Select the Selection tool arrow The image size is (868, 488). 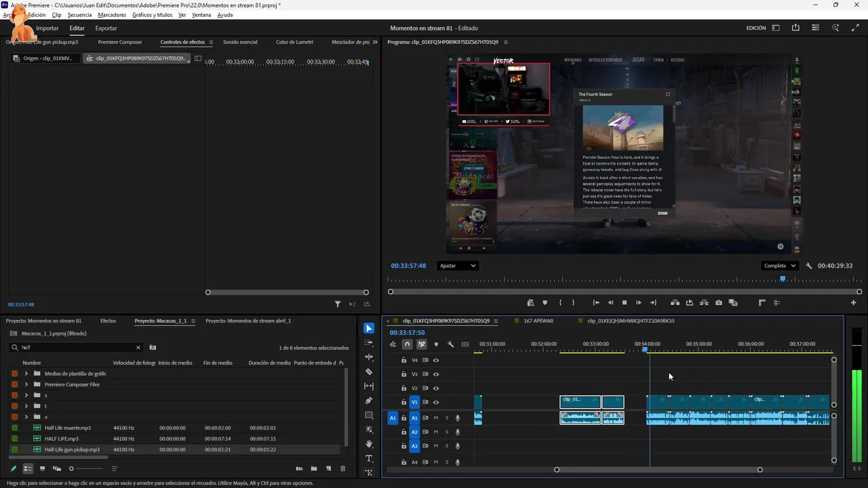[369, 328]
